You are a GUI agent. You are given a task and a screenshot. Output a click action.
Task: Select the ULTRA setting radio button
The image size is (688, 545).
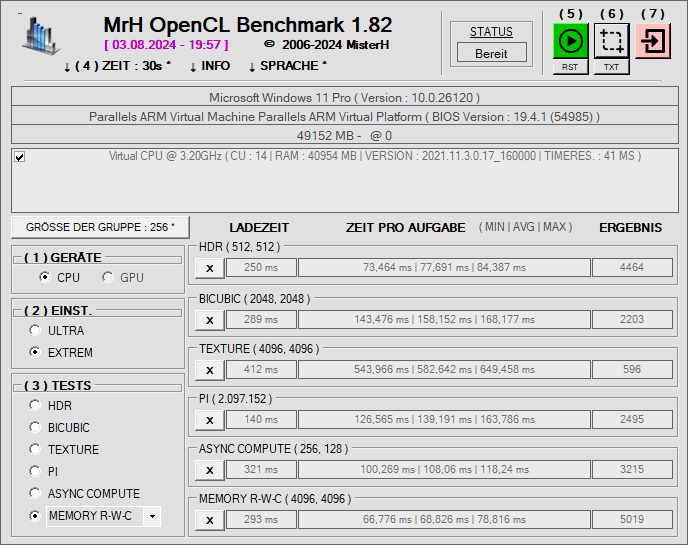click(x=35, y=330)
